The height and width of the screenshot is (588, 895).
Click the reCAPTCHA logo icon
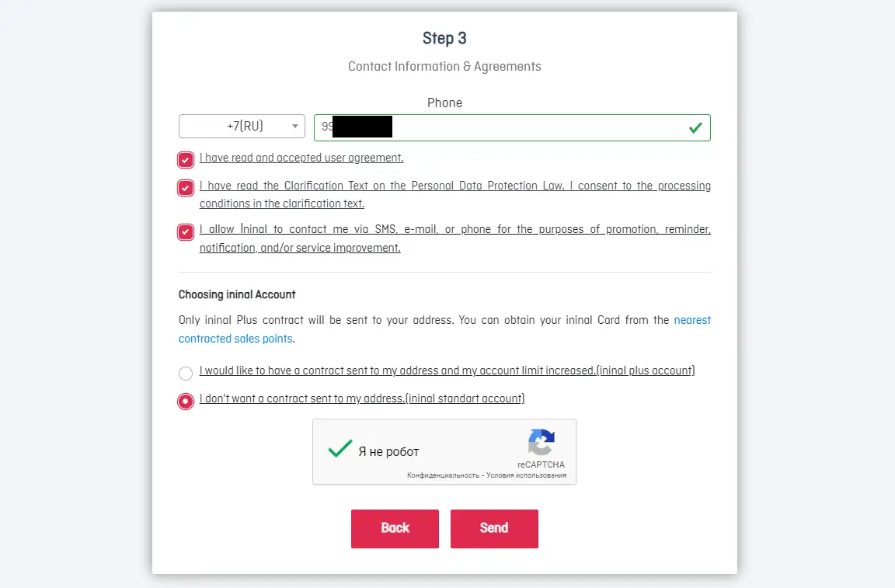tap(542, 443)
